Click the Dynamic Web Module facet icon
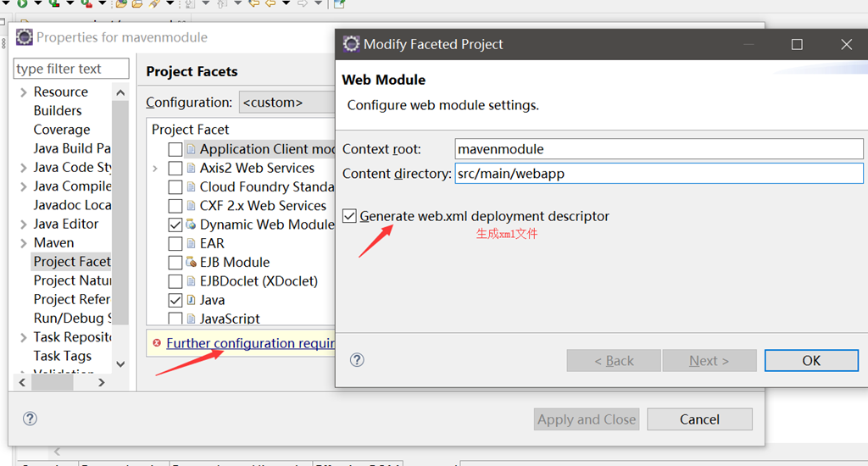Viewport: 868px width, 466px height. [191, 225]
